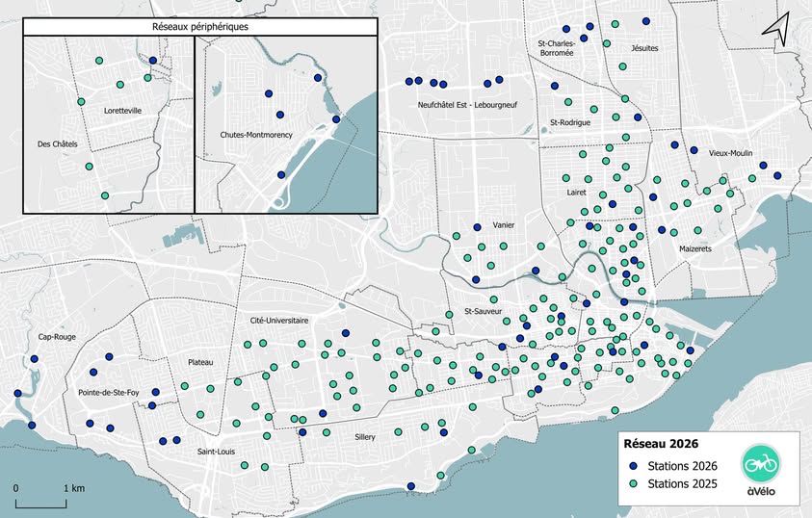Click the Pointe-de-Ste-Foy label
Viewport: 812px width, 518px height.
106,393
